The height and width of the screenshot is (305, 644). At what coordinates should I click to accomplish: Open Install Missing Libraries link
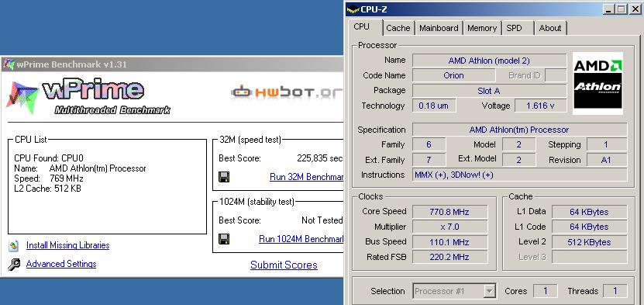pos(67,245)
